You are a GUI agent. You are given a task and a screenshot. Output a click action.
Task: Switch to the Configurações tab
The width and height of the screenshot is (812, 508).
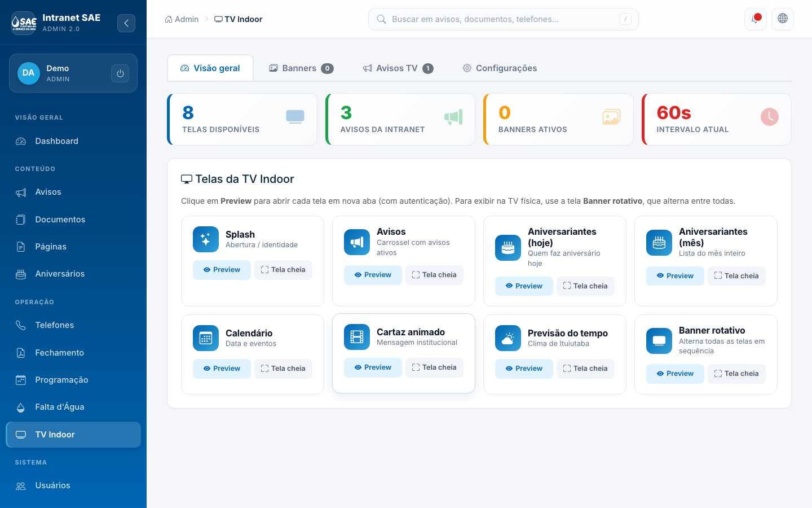500,68
